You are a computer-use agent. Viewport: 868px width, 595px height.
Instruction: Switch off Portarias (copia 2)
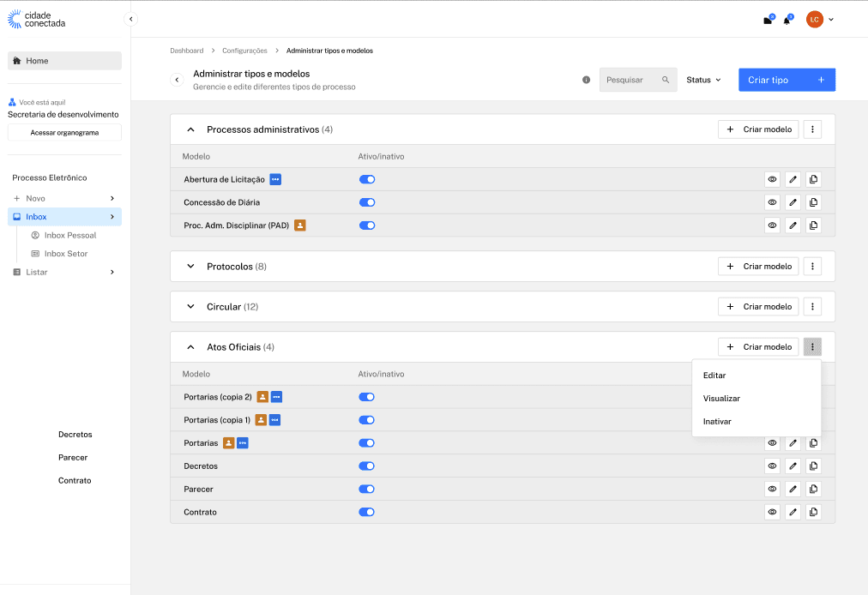point(367,397)
